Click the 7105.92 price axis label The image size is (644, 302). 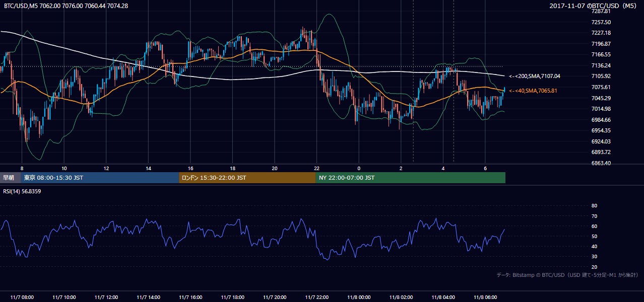point(601,76)
